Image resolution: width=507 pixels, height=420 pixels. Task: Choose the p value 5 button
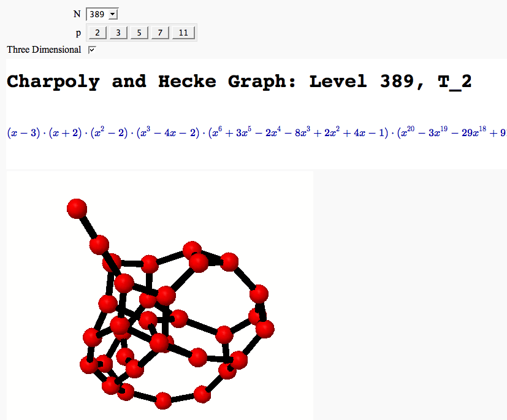(x=139, y=33)
